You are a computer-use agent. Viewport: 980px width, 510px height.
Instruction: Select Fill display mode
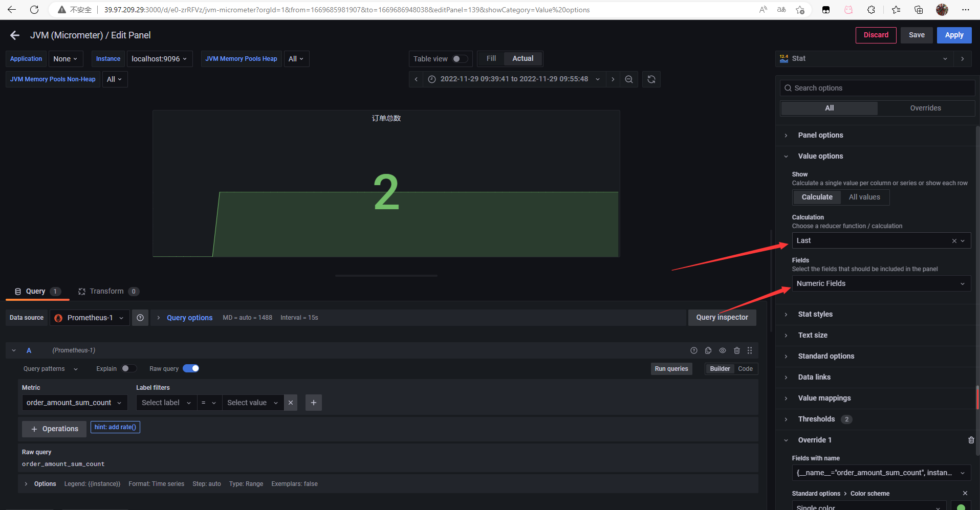[x=491, y=58]
